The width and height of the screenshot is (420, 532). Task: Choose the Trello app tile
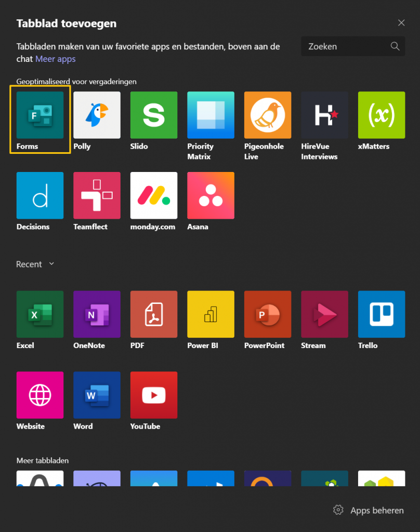382,314
